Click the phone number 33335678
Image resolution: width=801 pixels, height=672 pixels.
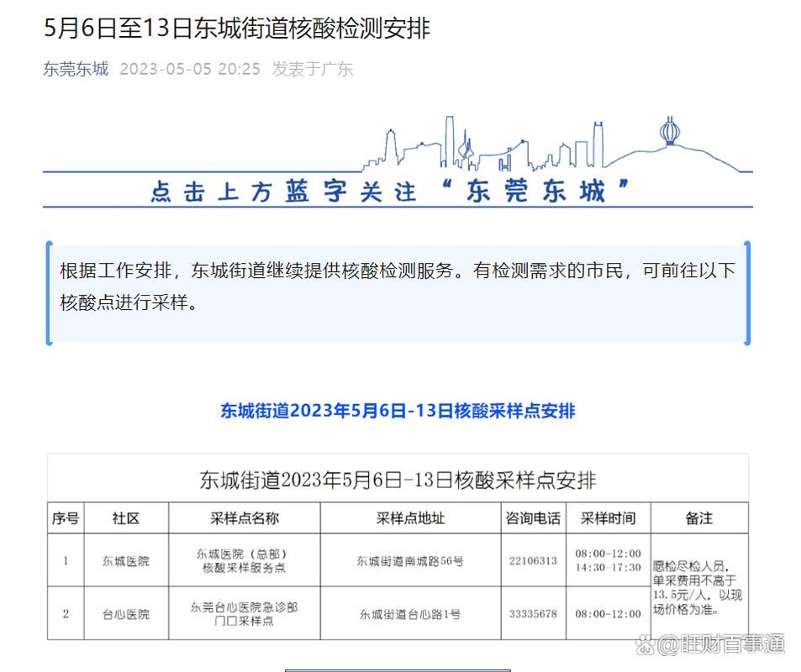tap(534, 613)
